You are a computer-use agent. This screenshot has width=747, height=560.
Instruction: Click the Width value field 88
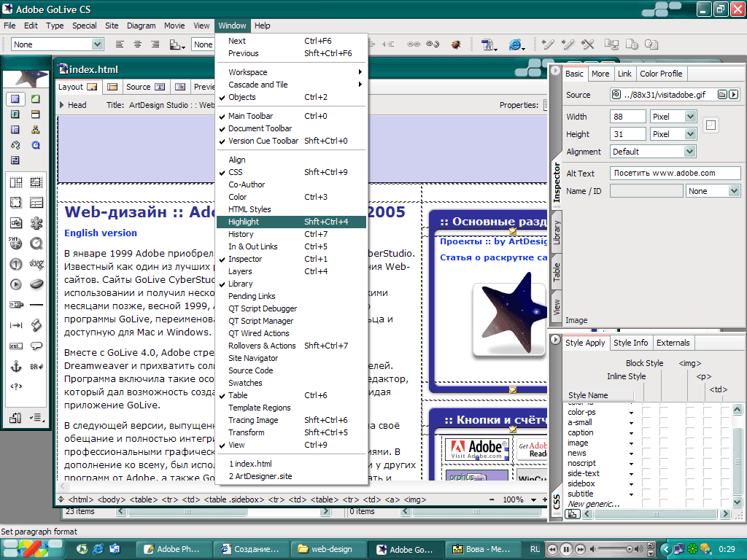click(628, 117)
